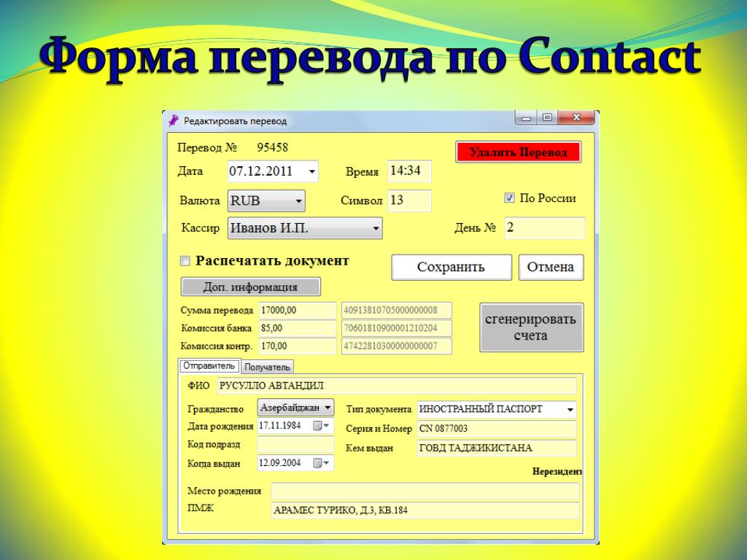Click the Когда выдан date 12.09.2004
Screen dimensions: 747x560
[280, 463]
